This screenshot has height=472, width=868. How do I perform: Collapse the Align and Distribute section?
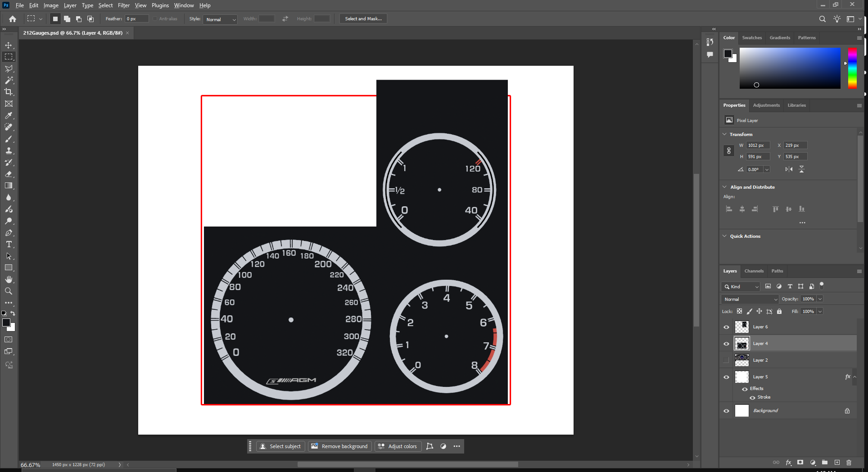724,187
